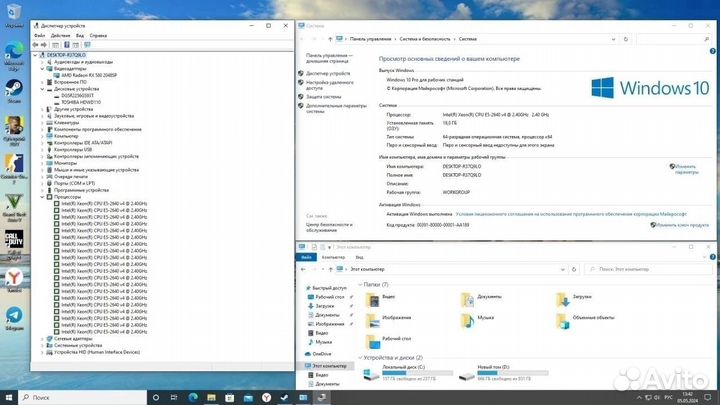This screenshot has width=720, height=405.
Task: Open the Музыка folder in the explorer main pane
Action: tap(477, 320)
